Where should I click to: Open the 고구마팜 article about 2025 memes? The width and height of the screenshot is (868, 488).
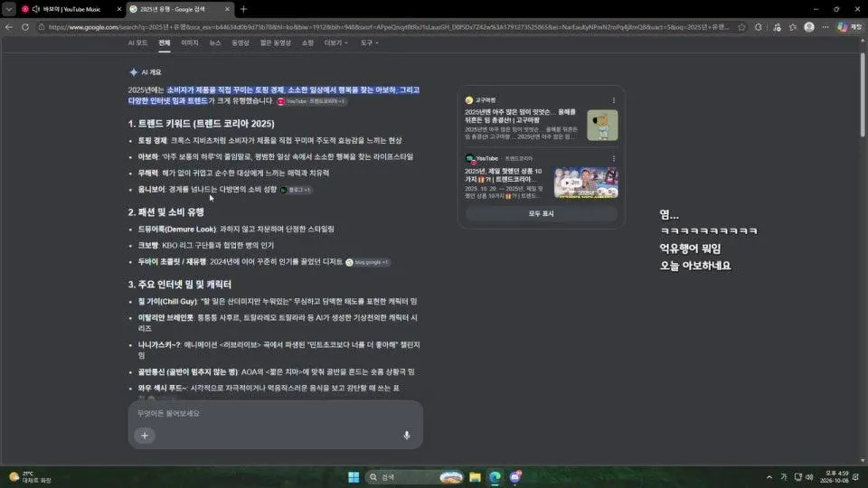point(521,116)
